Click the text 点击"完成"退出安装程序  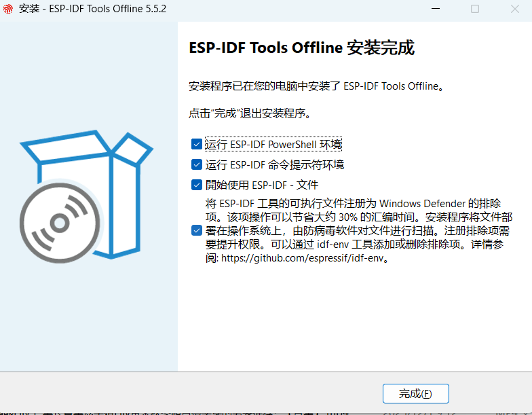[250, 113]
